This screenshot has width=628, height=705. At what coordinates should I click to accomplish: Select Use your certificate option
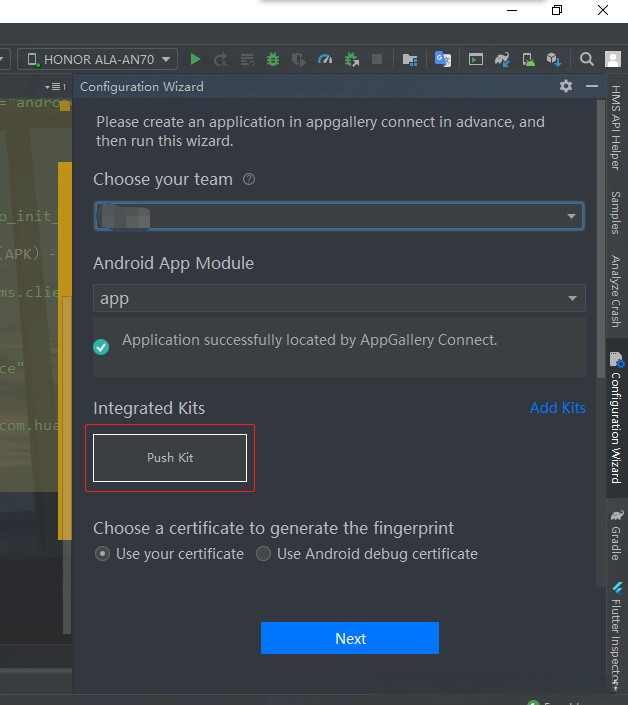[169, 554]
